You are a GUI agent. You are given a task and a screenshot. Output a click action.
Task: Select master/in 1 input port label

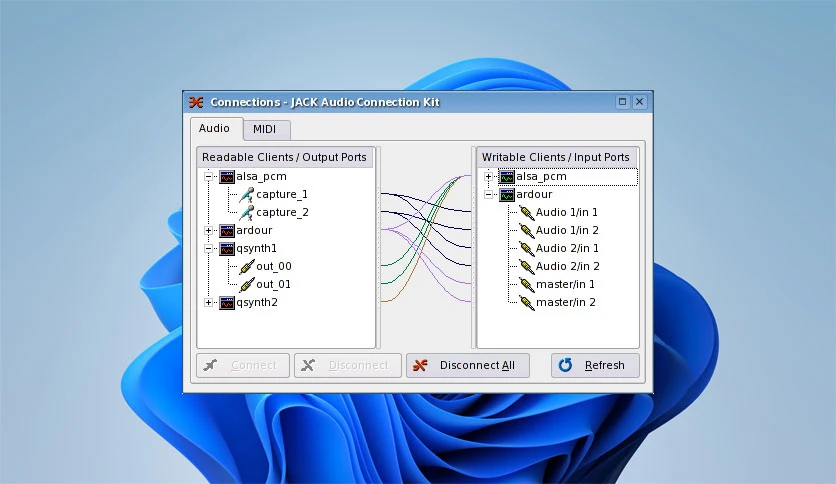click(x=565, y=285)
